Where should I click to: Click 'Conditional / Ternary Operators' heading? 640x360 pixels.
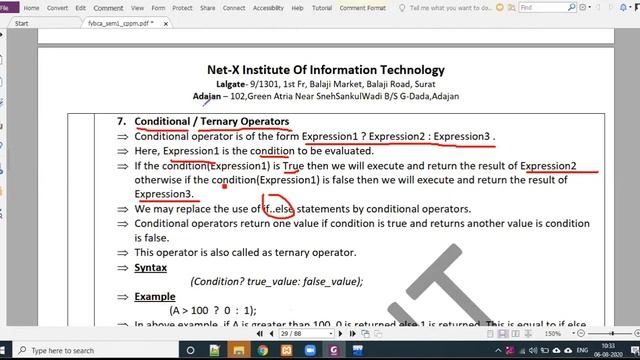pos(211,121)
